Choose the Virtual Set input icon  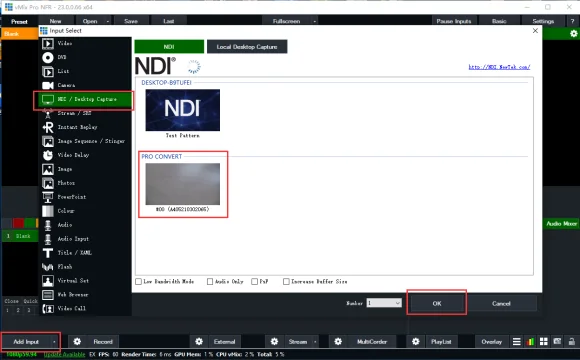48,281
